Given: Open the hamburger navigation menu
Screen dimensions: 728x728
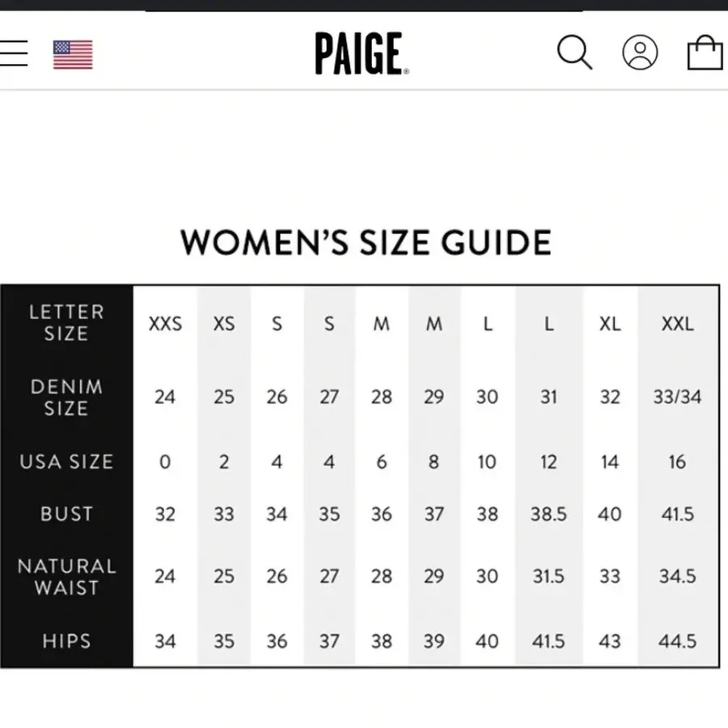Looking at the screenshot, I should tap(13, 53).
